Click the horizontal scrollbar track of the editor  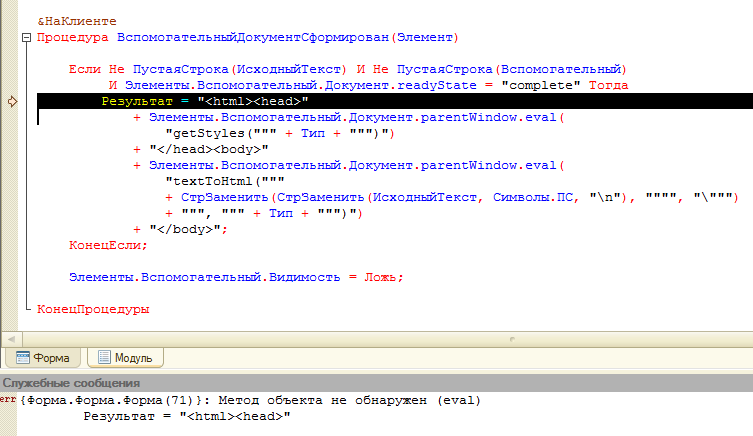tap(387, 339)
